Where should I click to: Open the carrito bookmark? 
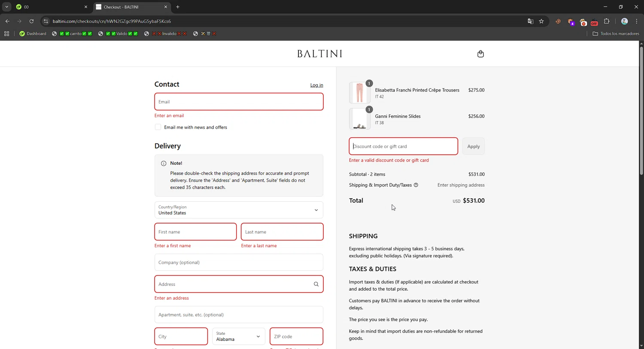pos(72,33)
